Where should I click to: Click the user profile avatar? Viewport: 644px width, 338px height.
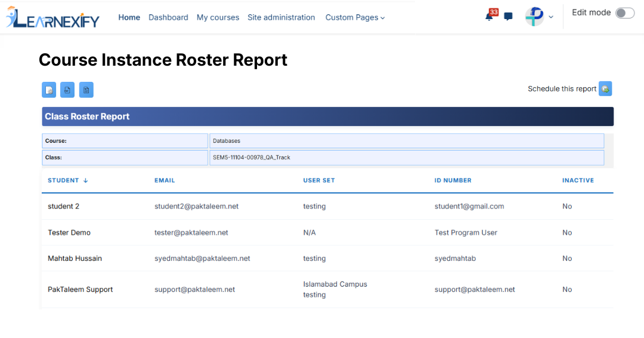click(534, 17)
